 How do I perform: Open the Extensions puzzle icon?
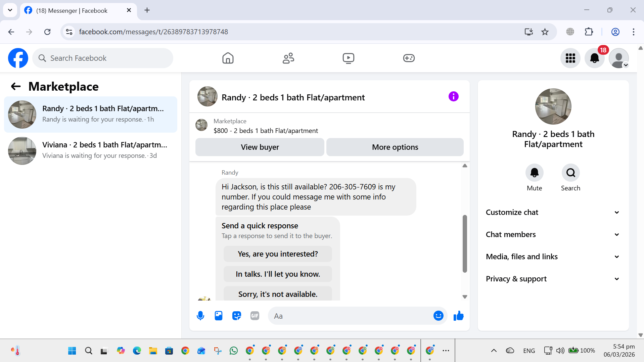click(x=589, y=32)
